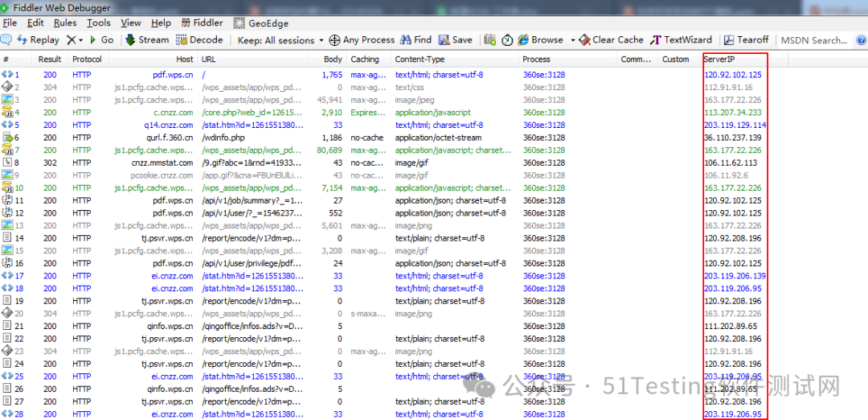Open the View menu
The width and height of the screenshot is (868, 420).
(131, 23)
